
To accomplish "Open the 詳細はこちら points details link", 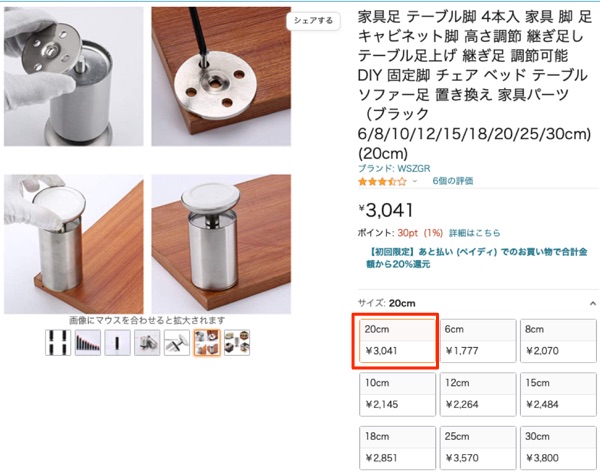I will pyautogui.click(x=474, y=233).
